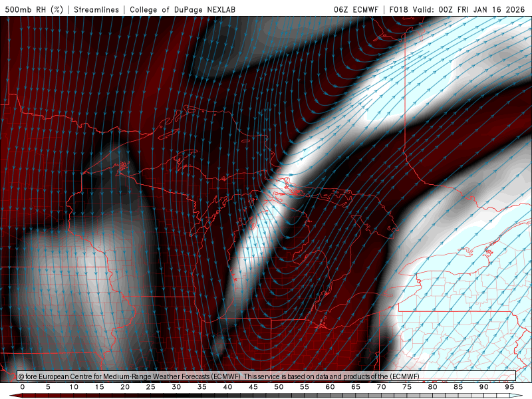Viewport: 532px width, 399px height.
Task: Click the '95' value on color scale
Action: [509, 387]
